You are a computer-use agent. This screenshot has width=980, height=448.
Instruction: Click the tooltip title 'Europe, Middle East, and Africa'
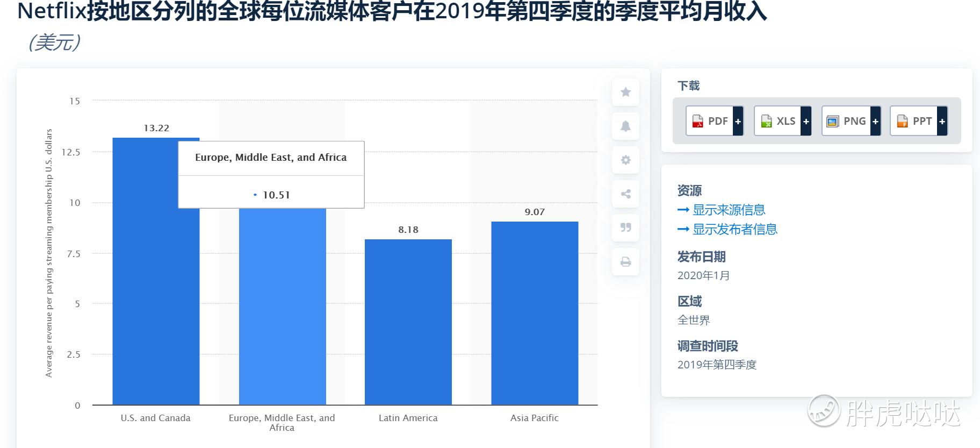(271, 158)
